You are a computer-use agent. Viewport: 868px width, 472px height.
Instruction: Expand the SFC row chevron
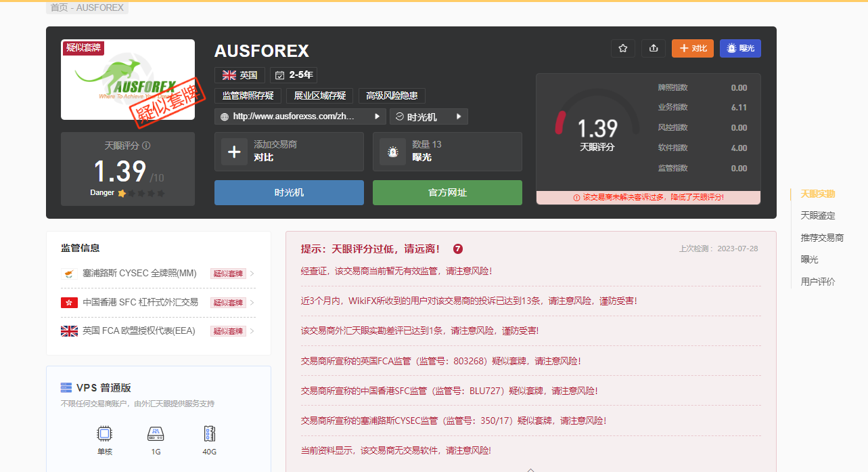click(252, 302)
